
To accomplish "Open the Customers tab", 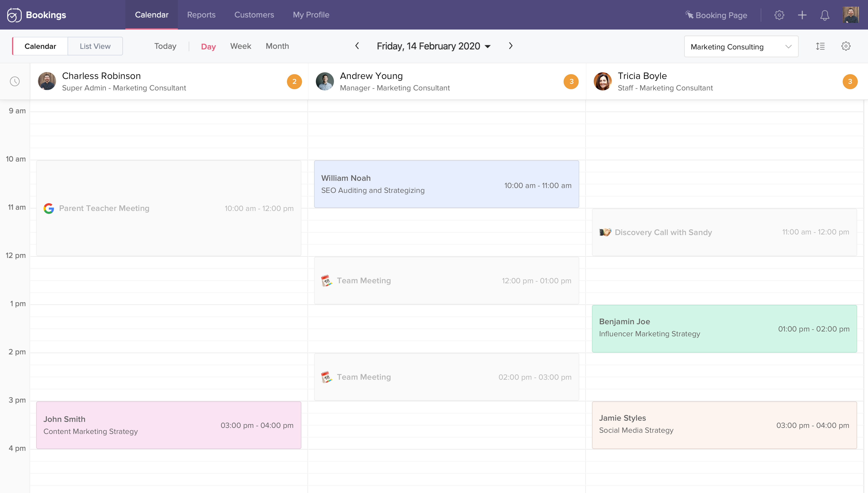I will coord(254,15).
